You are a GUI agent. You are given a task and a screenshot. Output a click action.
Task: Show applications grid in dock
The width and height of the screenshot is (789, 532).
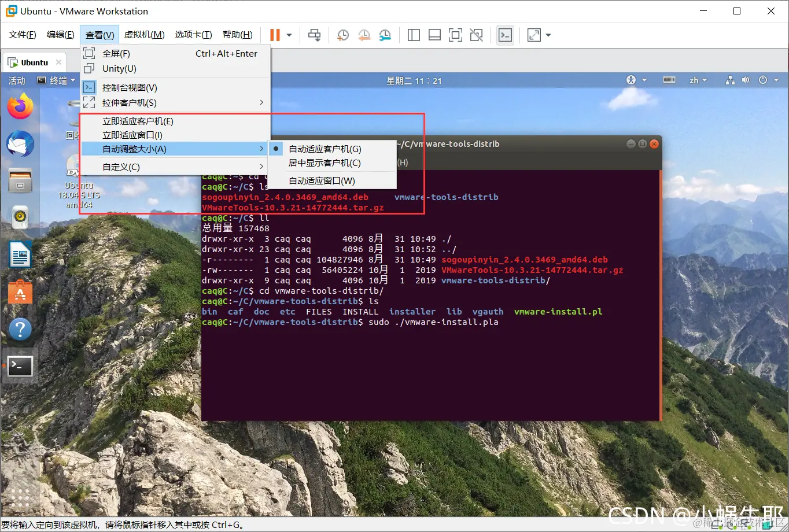pyautogui.click(x=20, y=497)
